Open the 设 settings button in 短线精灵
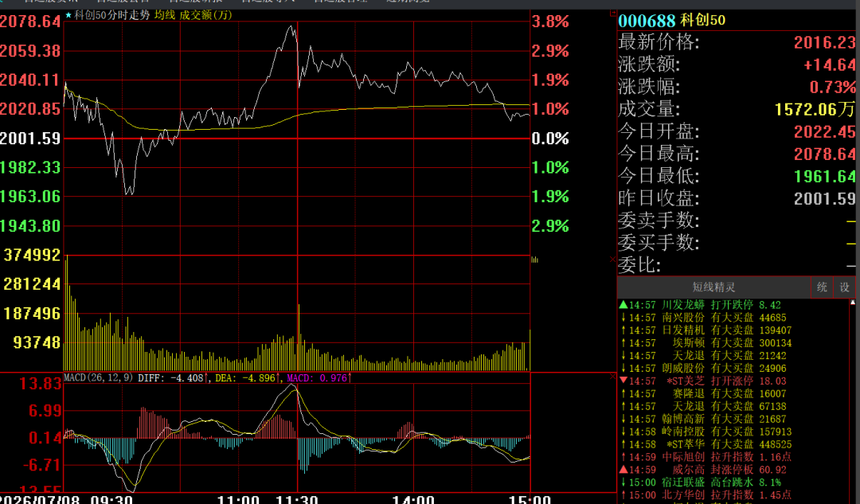 (x=844, y=287)
